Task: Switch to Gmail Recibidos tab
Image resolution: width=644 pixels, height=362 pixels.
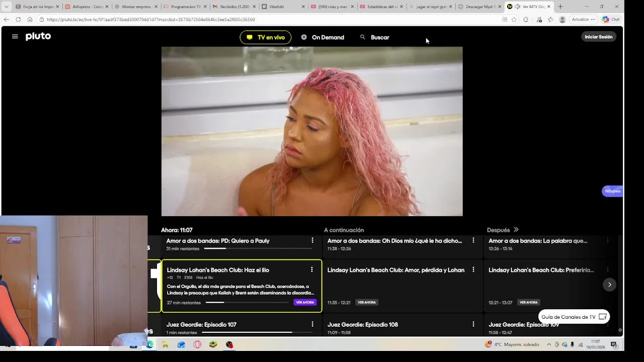Action: 234,7
